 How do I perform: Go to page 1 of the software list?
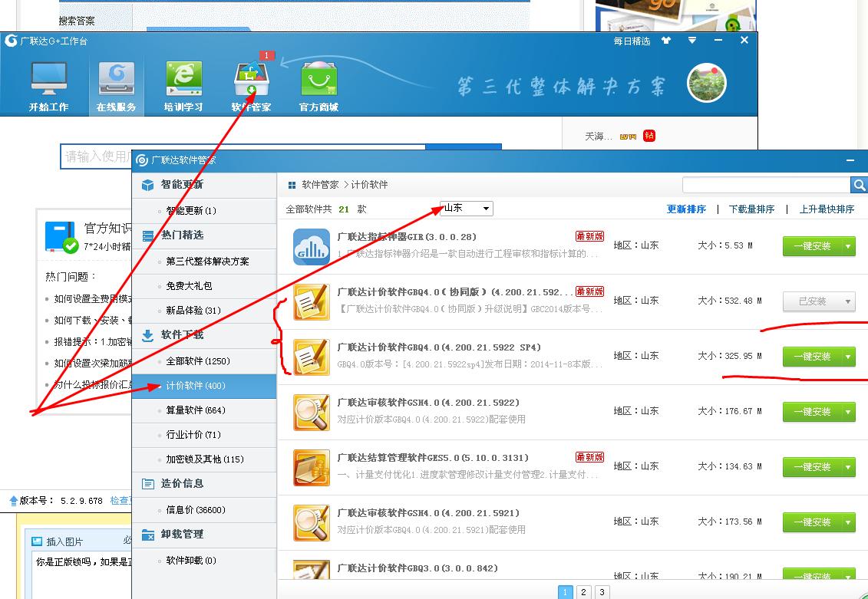[565, 592]
